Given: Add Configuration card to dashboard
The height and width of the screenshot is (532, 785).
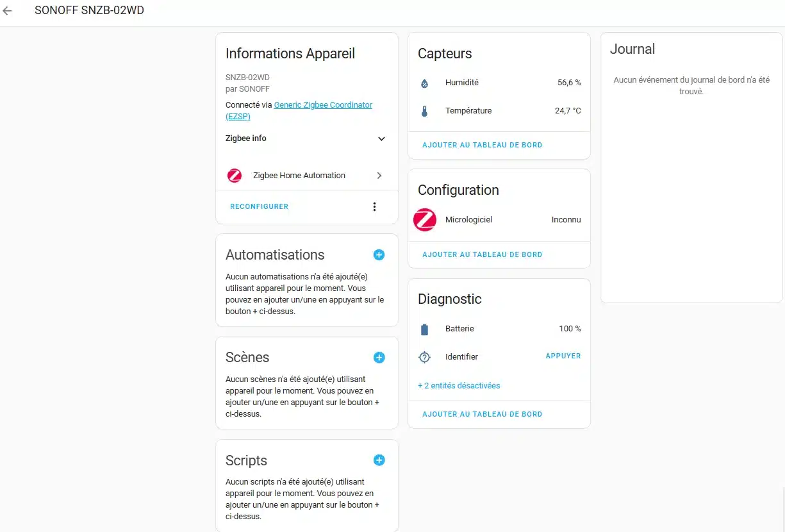Looking at the screenshot, I should pos(483,254).
